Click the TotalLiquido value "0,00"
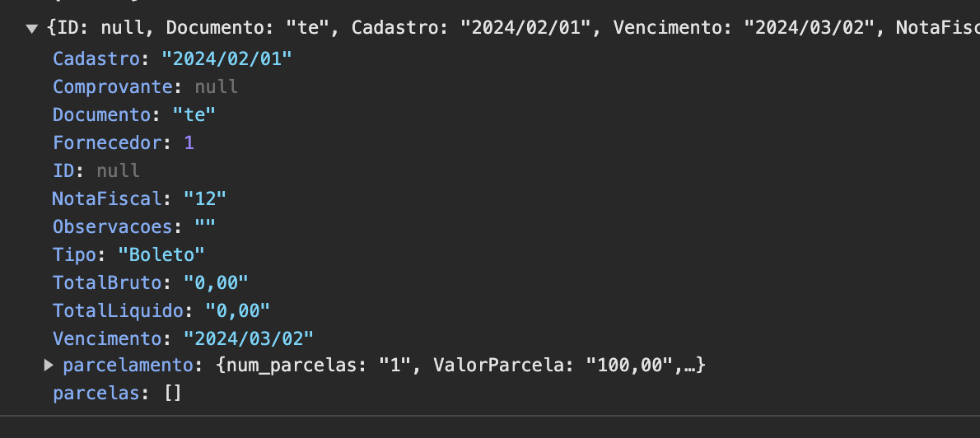Screen dimensions: 980x438 point(238,310)
